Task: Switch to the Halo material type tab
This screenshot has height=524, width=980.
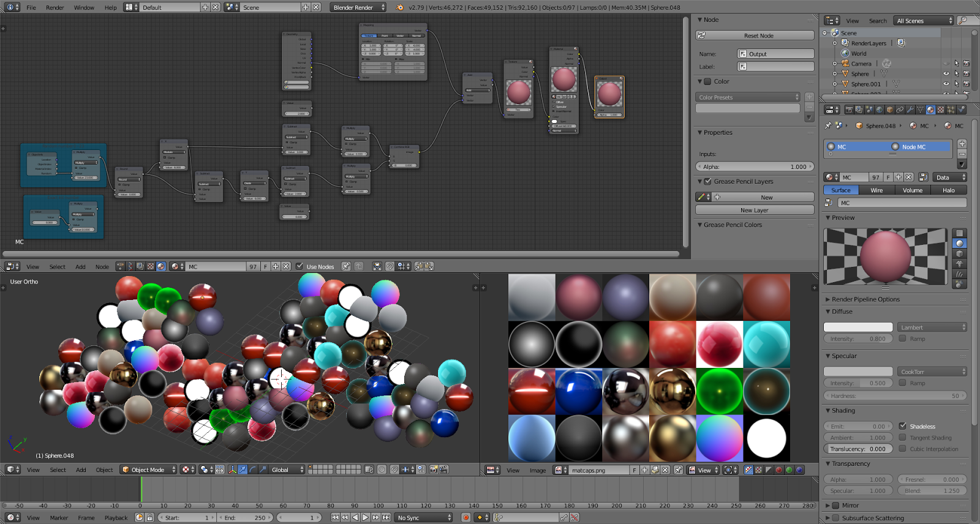Action: click(948, 190)
